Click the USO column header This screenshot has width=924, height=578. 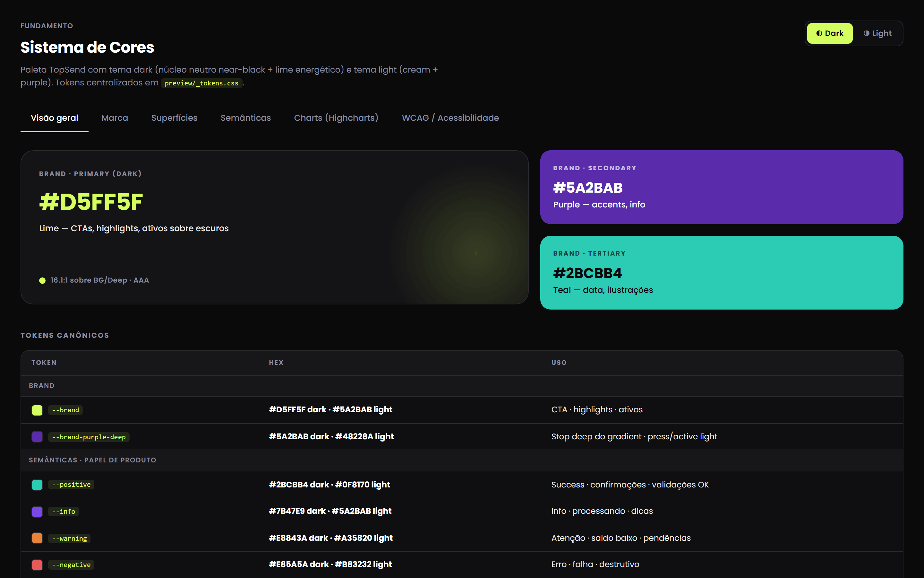559,363
